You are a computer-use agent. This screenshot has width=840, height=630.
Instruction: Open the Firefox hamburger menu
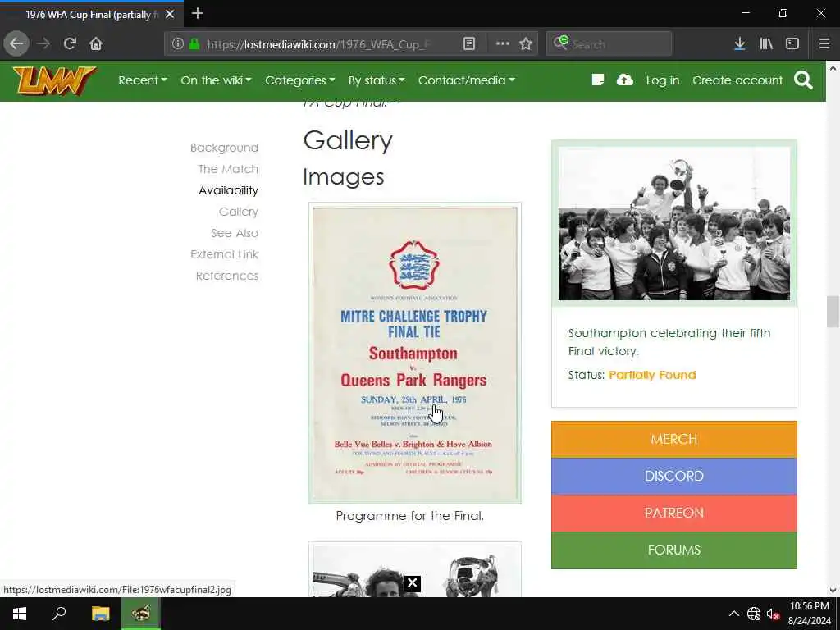pos(824,44)
